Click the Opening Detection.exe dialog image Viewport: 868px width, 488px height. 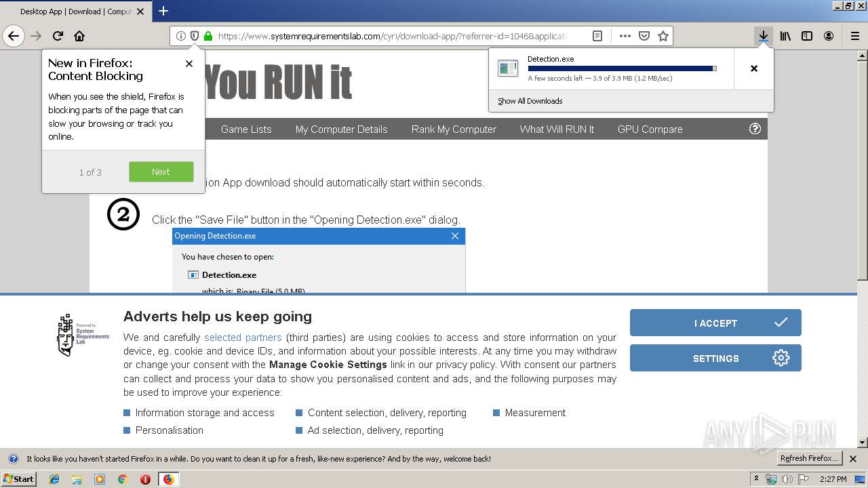point(319,260)
